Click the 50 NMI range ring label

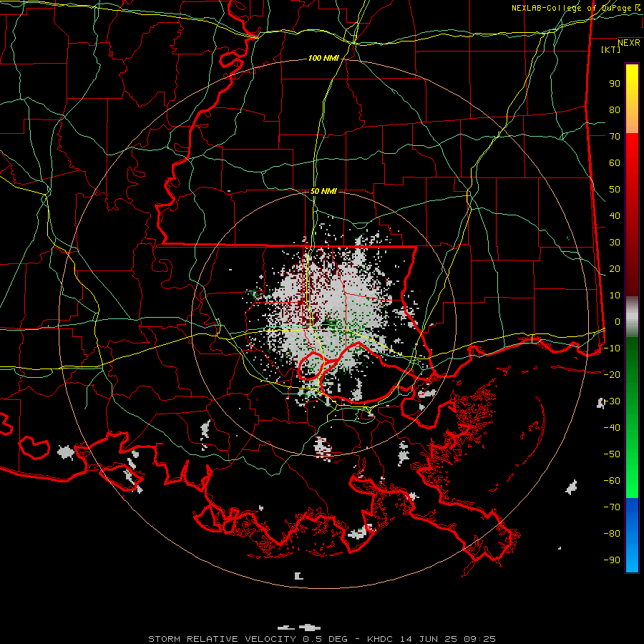click(x=323, y=191)
